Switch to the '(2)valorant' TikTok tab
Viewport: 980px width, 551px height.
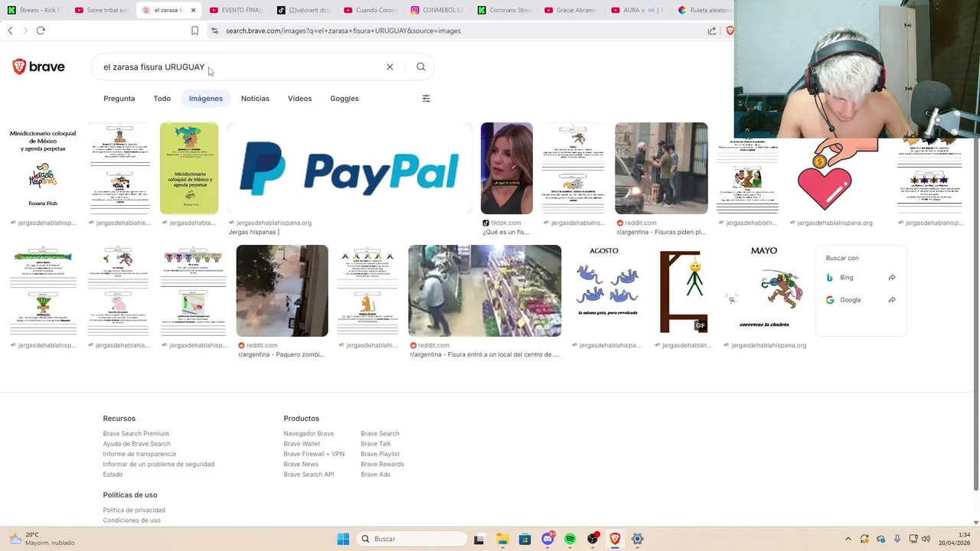[x=303, y=10]
